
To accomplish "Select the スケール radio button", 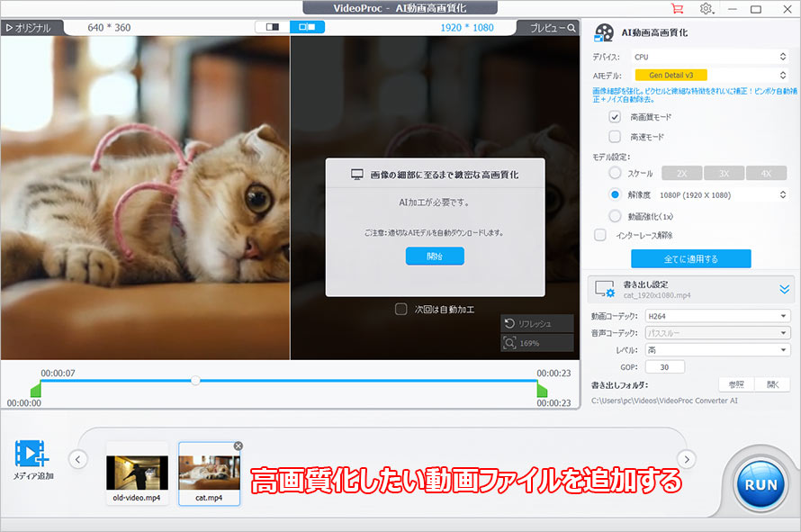I will pyautogui.click(x=615, y=173).
